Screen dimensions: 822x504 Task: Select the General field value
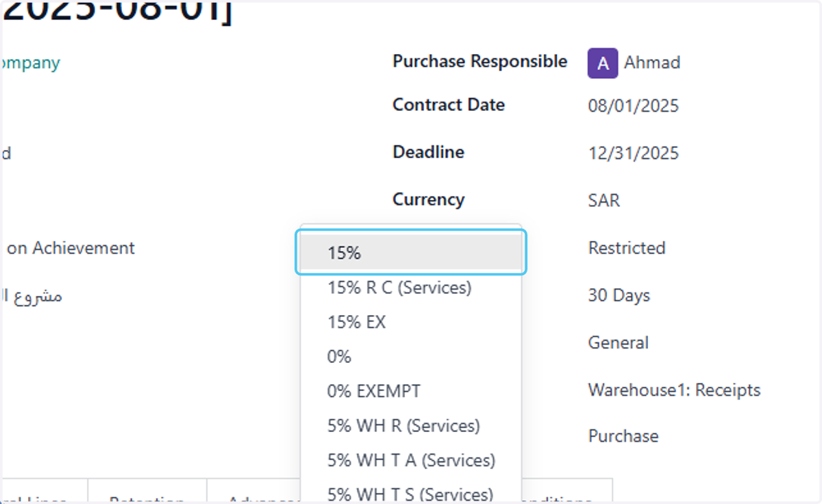point(618,342)
